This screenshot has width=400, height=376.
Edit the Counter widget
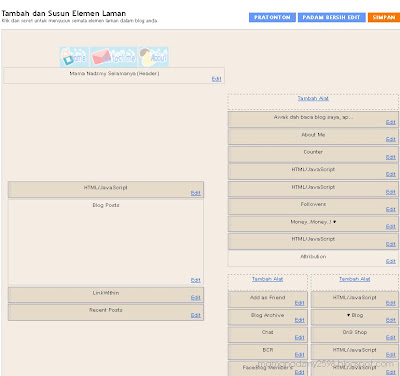[x=391, y=157]
